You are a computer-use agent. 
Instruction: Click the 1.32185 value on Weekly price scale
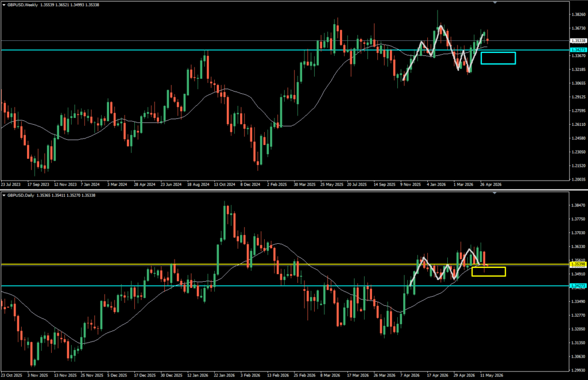tap(578, 70)
